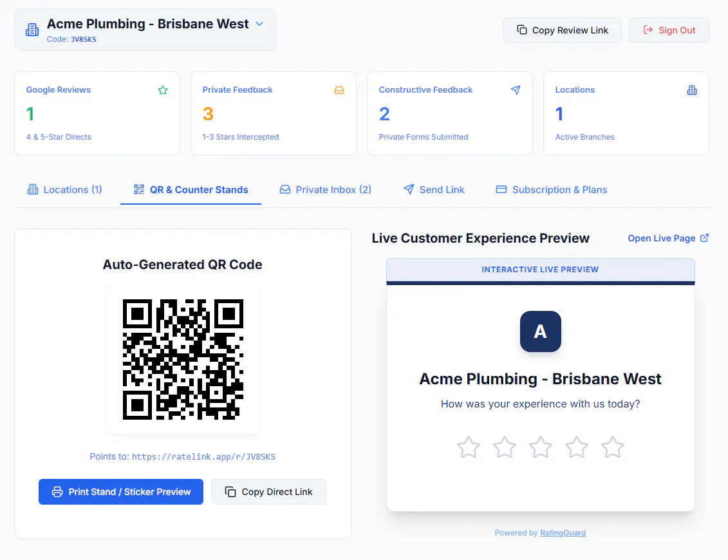Click the Active Branches label
The height and width of the screenshot is (560, 728).
(584, 137)
